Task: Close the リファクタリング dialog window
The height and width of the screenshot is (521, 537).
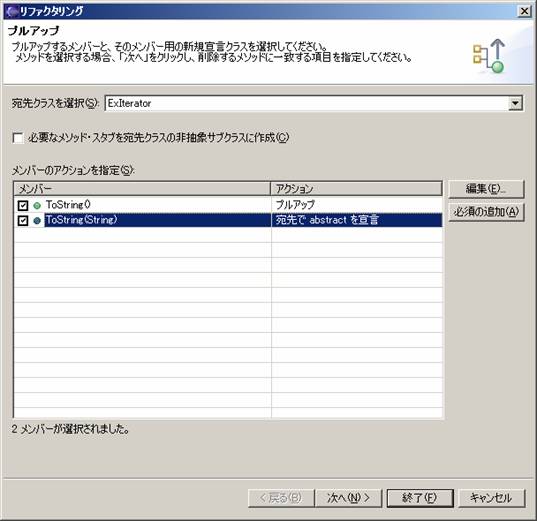Action: pos(524,11)
